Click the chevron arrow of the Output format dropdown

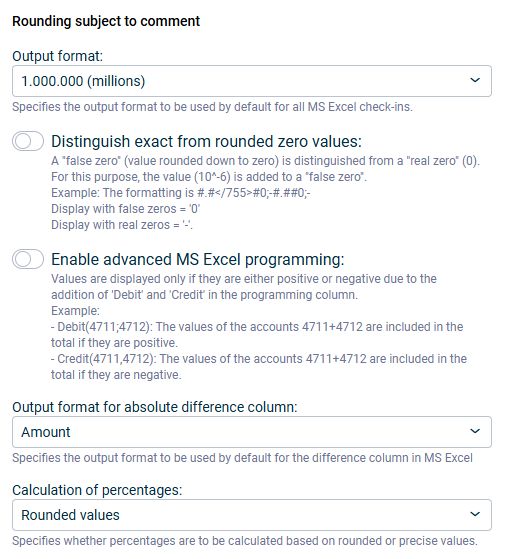tap(475, 81)
